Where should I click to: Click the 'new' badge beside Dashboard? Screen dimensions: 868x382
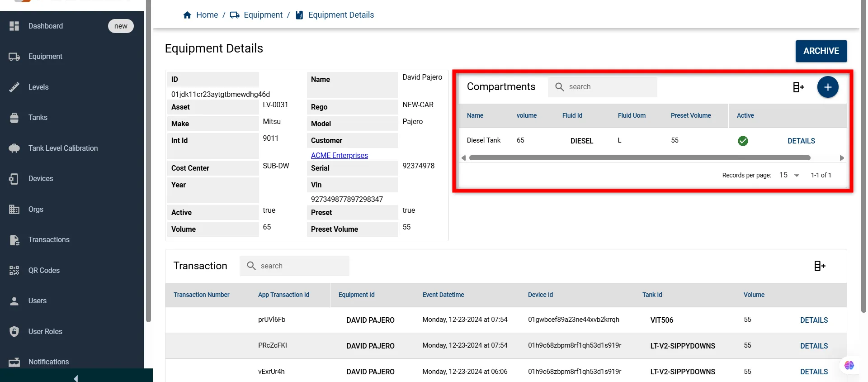tap(121, 26)
